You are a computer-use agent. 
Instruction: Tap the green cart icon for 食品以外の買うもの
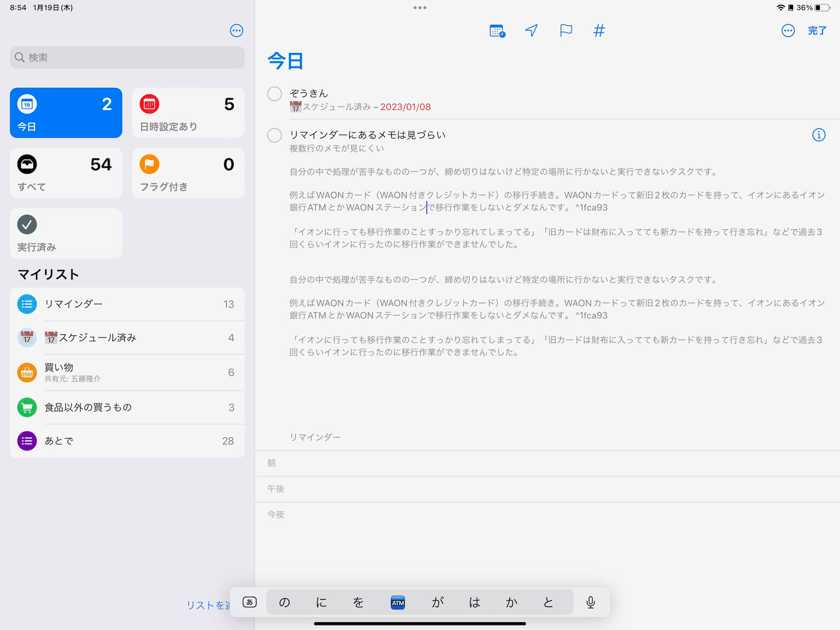(x=27, y=407)
